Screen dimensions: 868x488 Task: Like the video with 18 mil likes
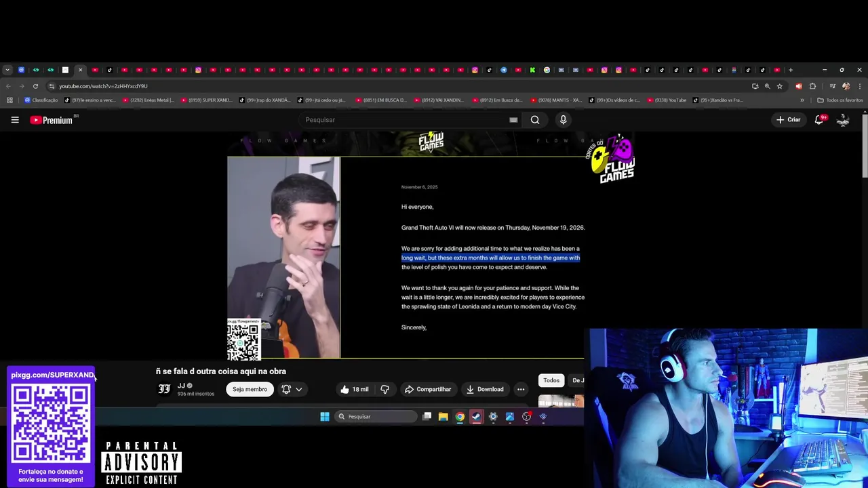355,389
